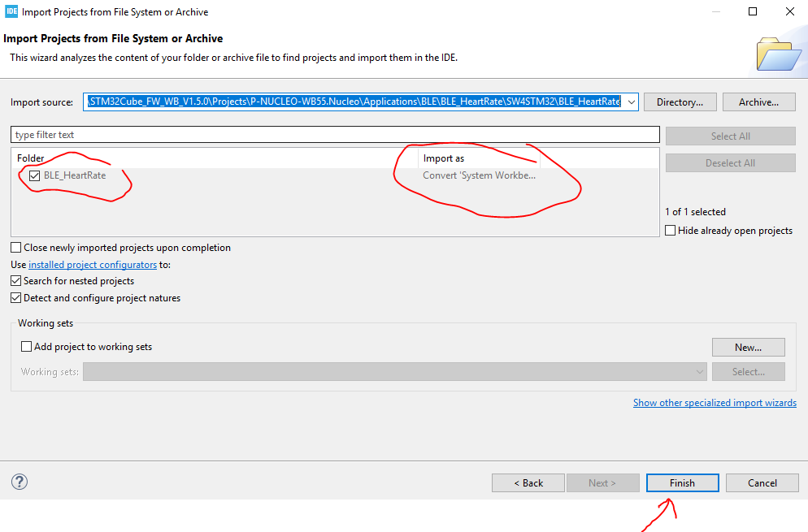Open Show other specialized import wizards link
808x532 pixels.
[715, 403]
